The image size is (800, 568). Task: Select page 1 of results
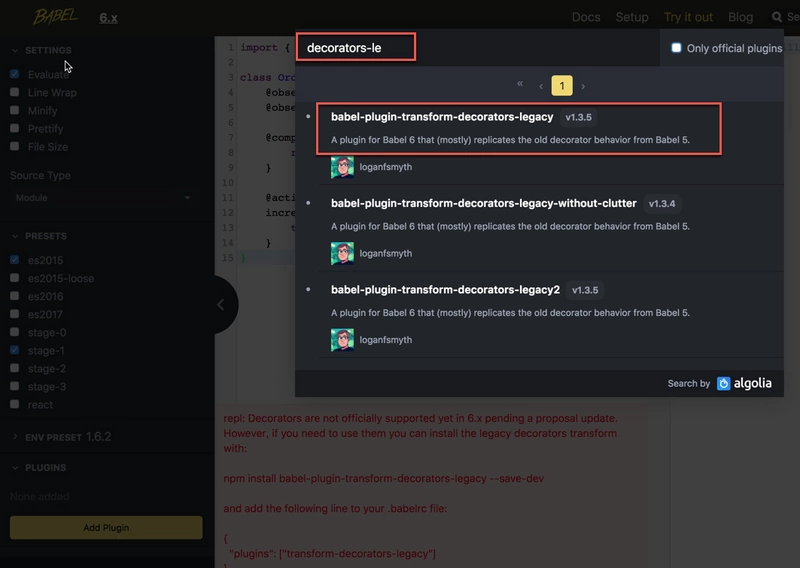562,86
